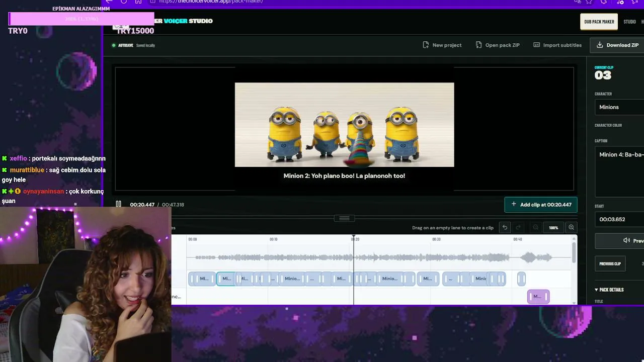This screenshot has height=362, width=644.
Task: Open the Character field showing Minions
Action: click(x=620, y=107)
